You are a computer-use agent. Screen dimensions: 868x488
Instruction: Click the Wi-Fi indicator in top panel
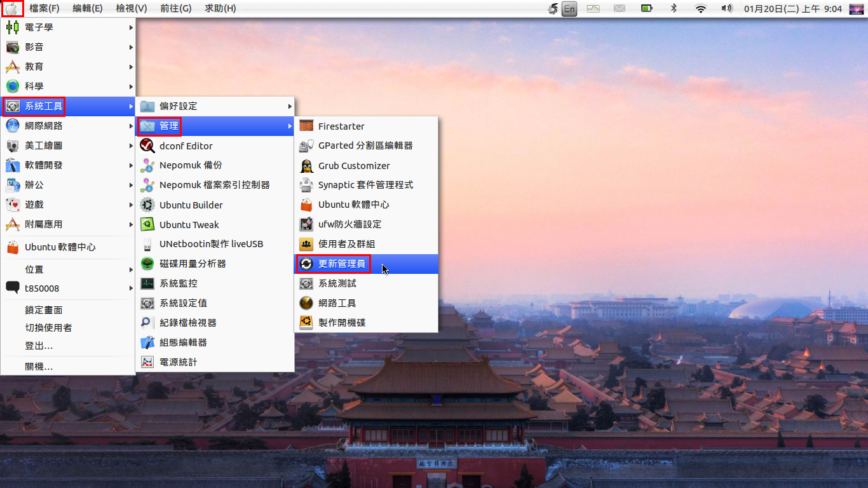point(701,9)
